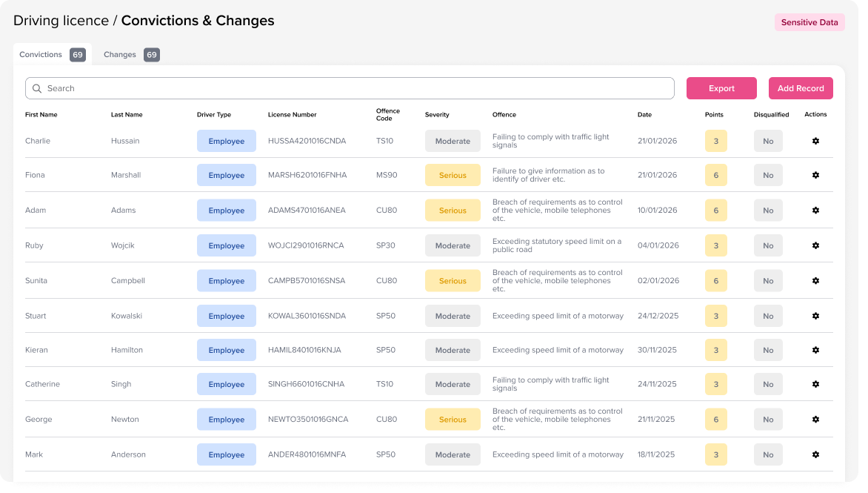Click the Sensitive Data badge
Viewport: 868px width, 493px height.
click(x=809, y=22)
